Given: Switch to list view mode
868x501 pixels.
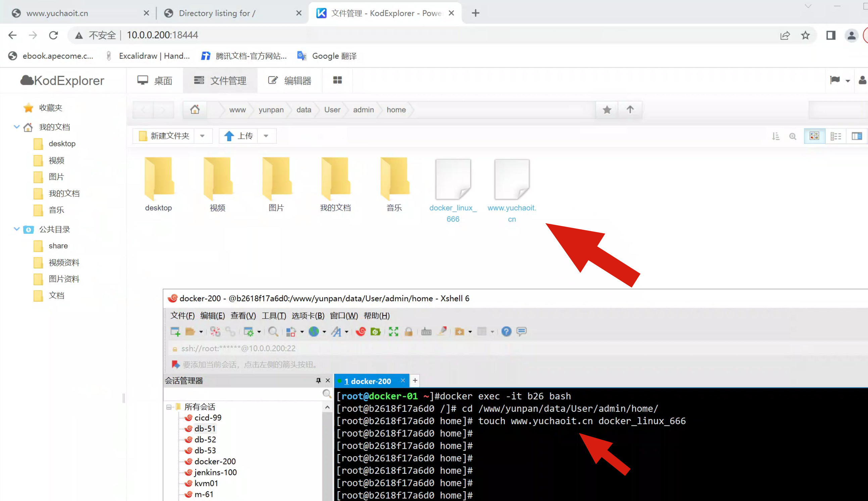Looking at the screenshot, I should pyautogui.click(x=835, y=136).
